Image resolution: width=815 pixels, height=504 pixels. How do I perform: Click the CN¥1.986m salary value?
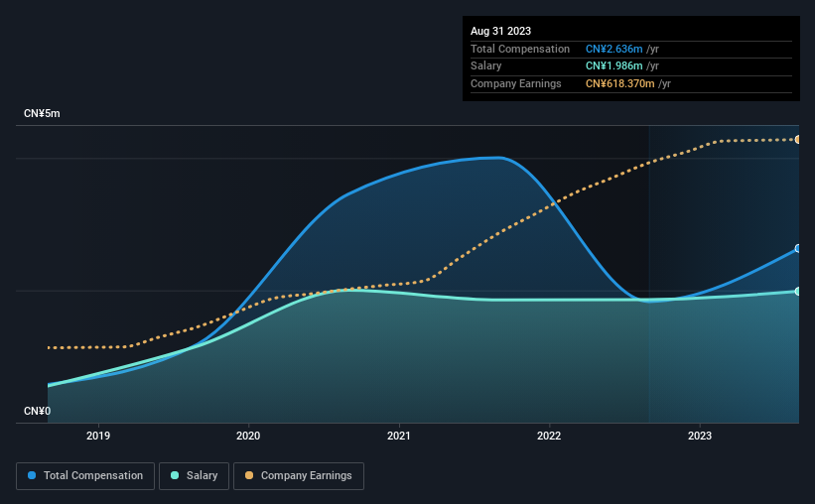pyautogui.click(x=613, y=66)
